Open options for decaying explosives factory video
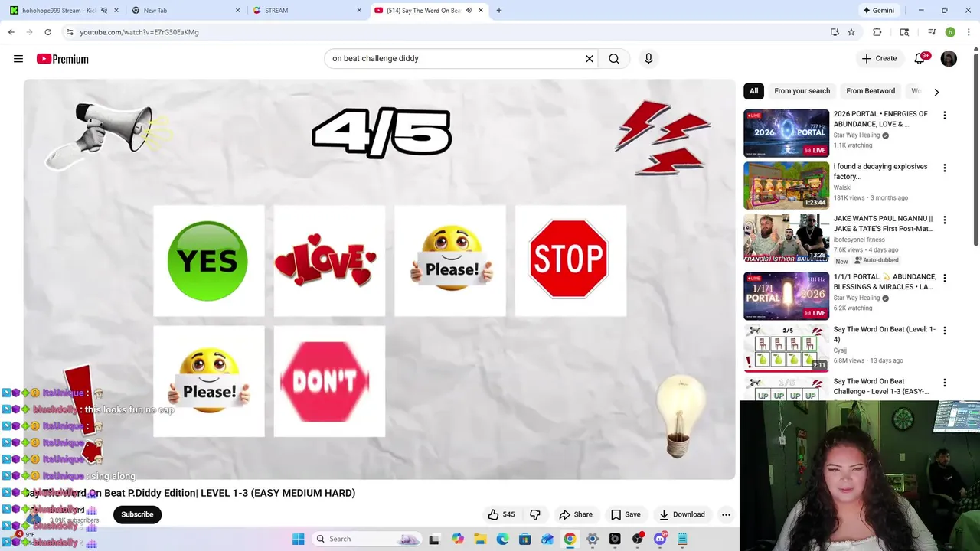The width and height of the screenshot is (980, 551). (944, 168)
